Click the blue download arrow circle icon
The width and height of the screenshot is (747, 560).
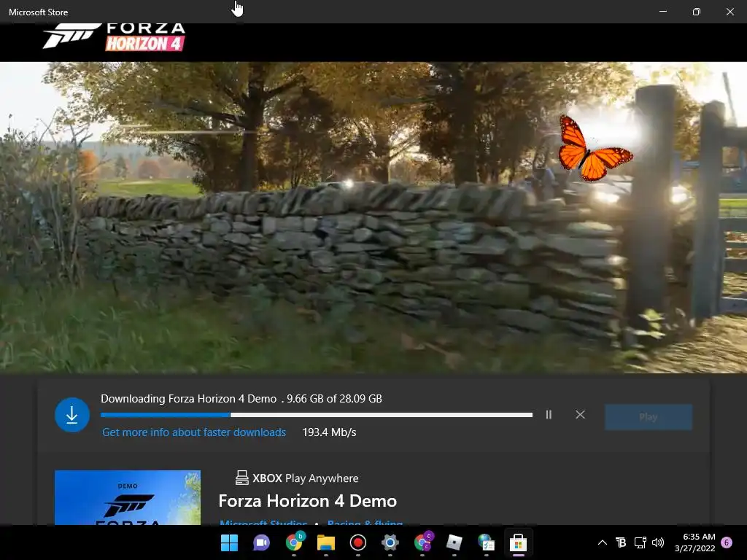(72, 415)
